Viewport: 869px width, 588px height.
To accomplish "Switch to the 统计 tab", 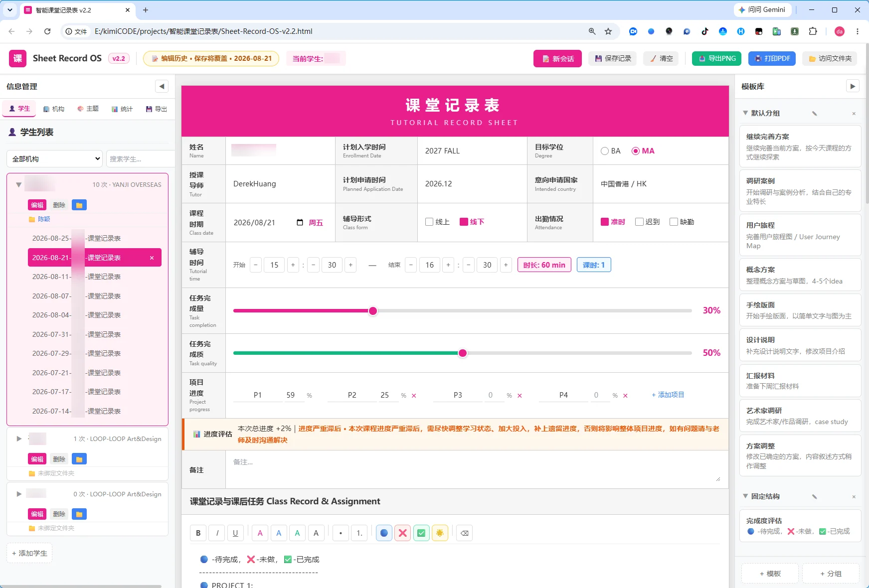I will point(122,109).
